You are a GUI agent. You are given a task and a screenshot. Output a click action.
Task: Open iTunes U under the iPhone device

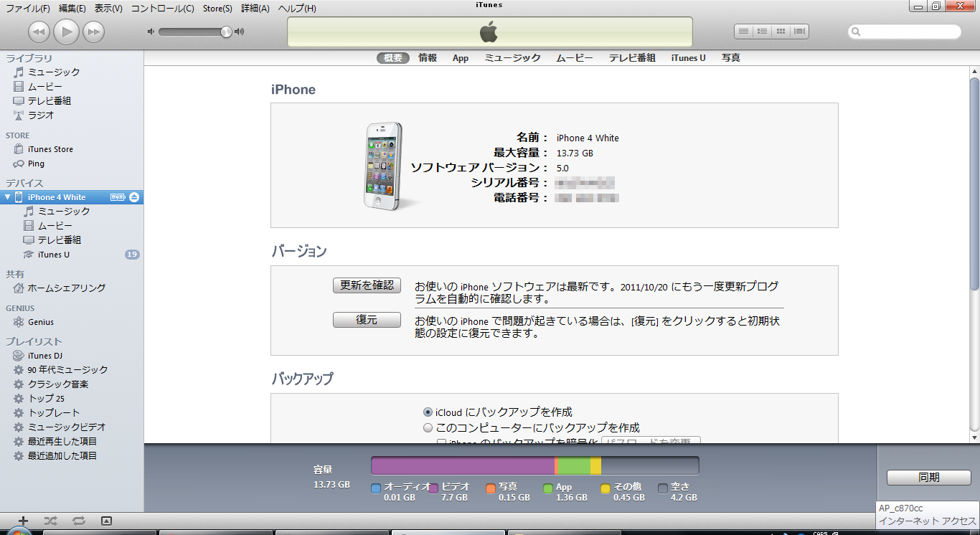[54, 255]
